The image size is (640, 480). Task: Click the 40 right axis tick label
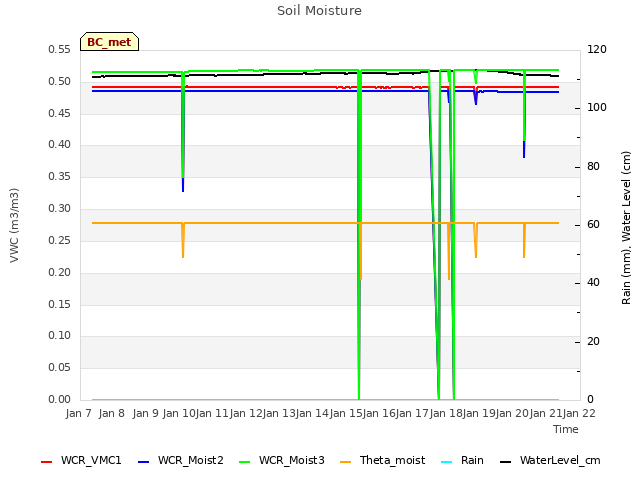pos(593,282)
